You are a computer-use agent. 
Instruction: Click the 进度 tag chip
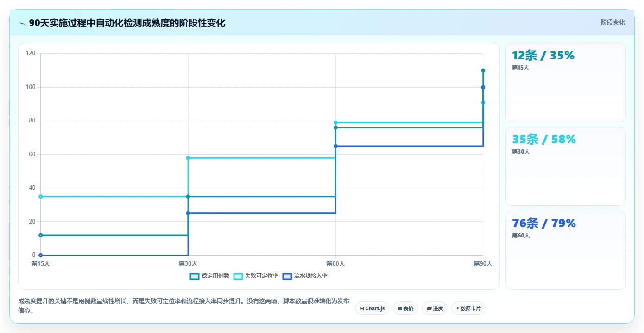(x=435, y=308)
